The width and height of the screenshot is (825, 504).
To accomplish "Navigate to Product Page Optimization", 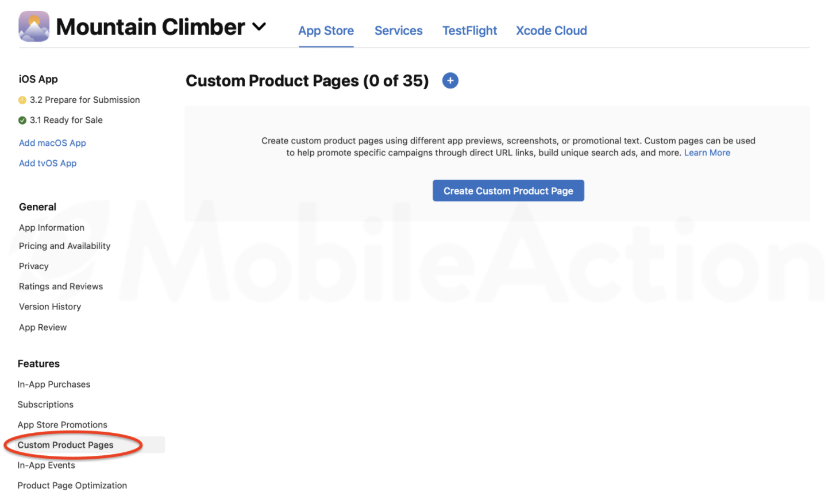I will [72, 486].
